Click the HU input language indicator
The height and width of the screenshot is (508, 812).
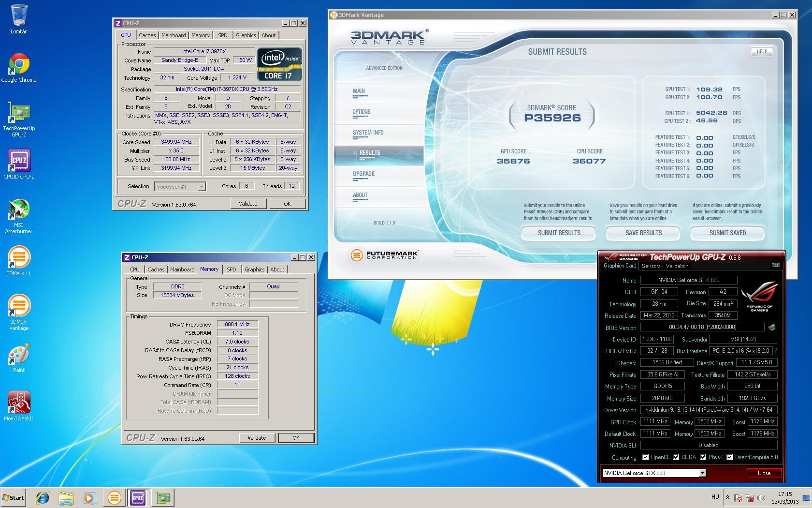[715, 497]
